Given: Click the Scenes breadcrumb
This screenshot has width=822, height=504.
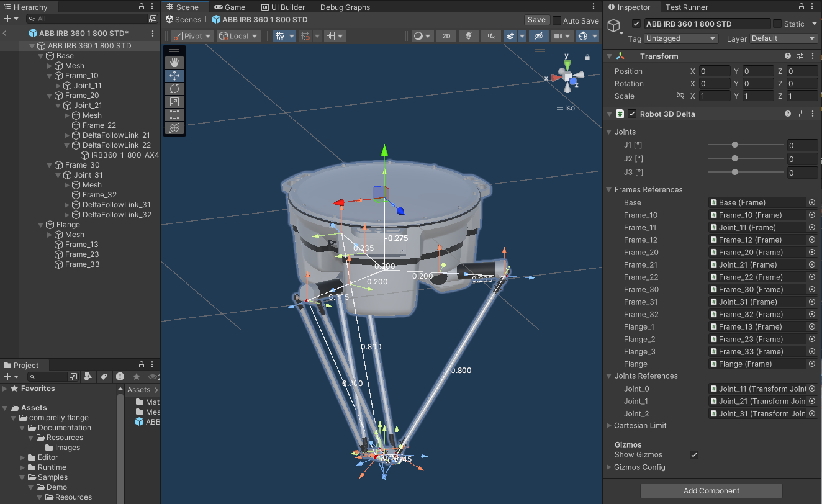Looking at the screenshot, I should [183, 20].
